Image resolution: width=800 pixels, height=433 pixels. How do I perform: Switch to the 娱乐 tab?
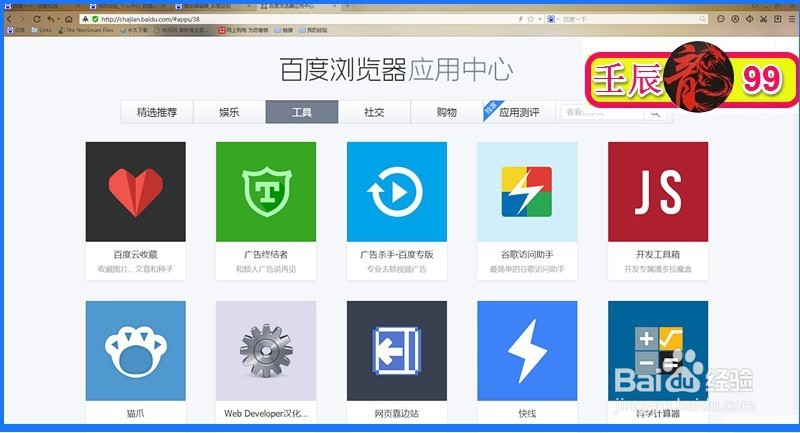[229, 112]
